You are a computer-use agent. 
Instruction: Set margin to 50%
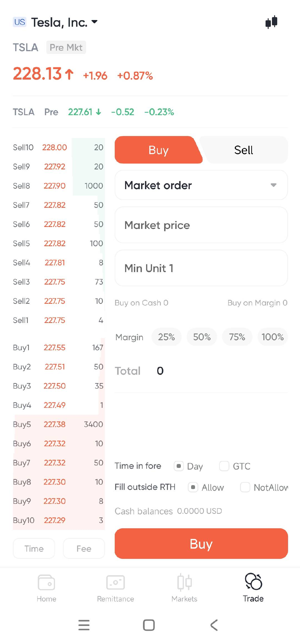202,337
